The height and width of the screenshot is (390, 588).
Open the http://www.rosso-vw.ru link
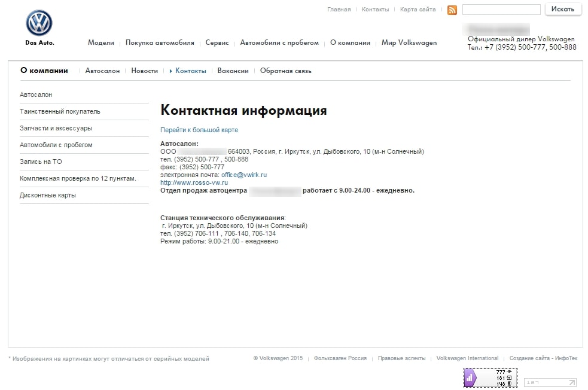click(194, 182)
